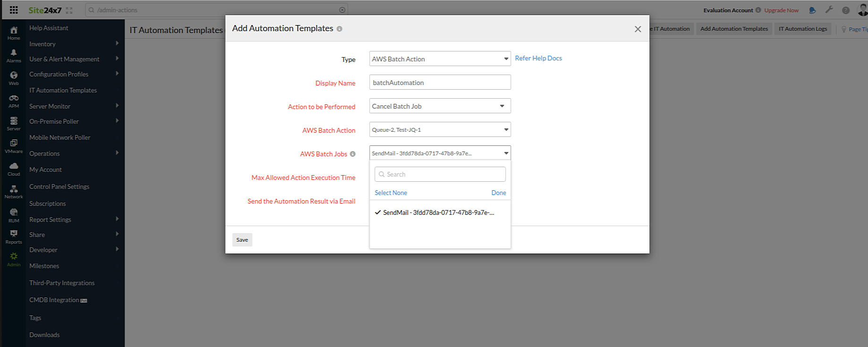Open IT Automation Templates menu item
868x347 pixels.
click(63, 90)
